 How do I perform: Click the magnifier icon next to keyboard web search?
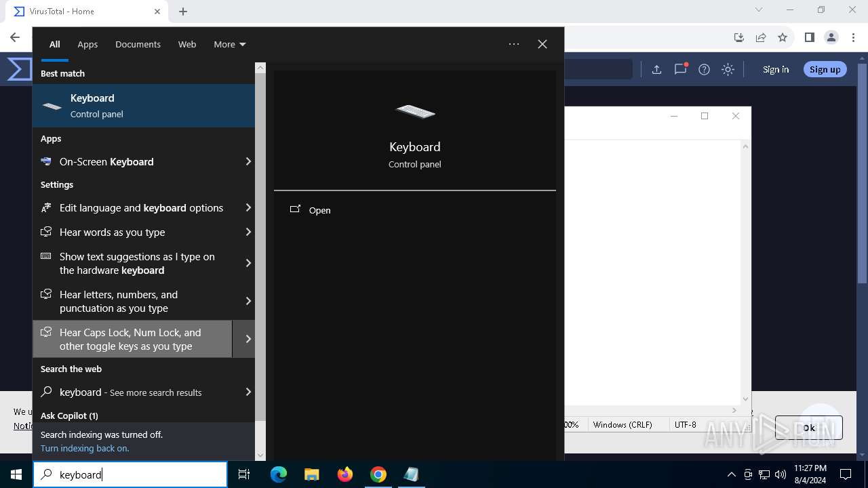(46, 392)
